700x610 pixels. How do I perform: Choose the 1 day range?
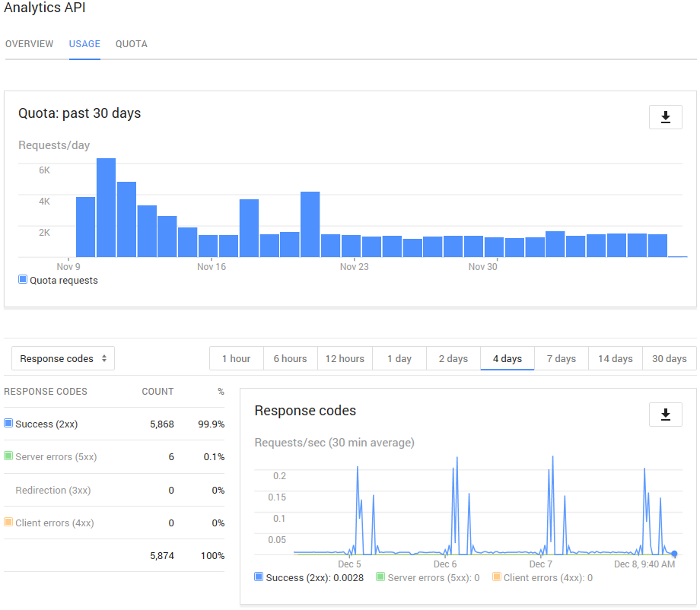point(399,358)
